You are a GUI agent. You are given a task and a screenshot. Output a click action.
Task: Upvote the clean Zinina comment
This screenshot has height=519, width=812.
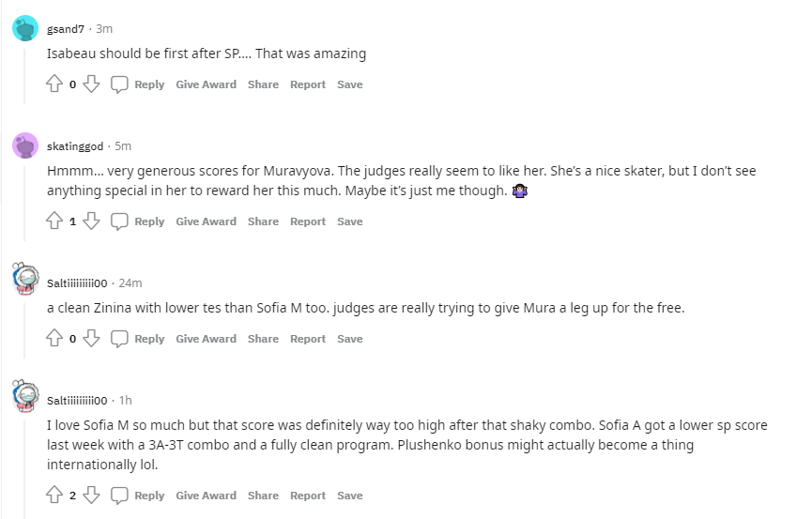(54, 339)
